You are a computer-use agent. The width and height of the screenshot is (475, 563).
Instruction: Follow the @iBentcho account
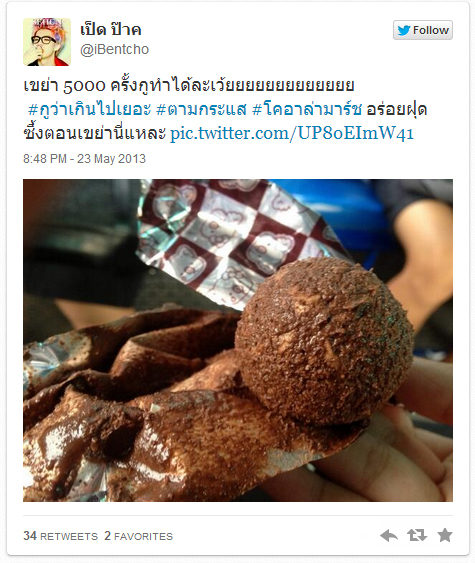423,30
